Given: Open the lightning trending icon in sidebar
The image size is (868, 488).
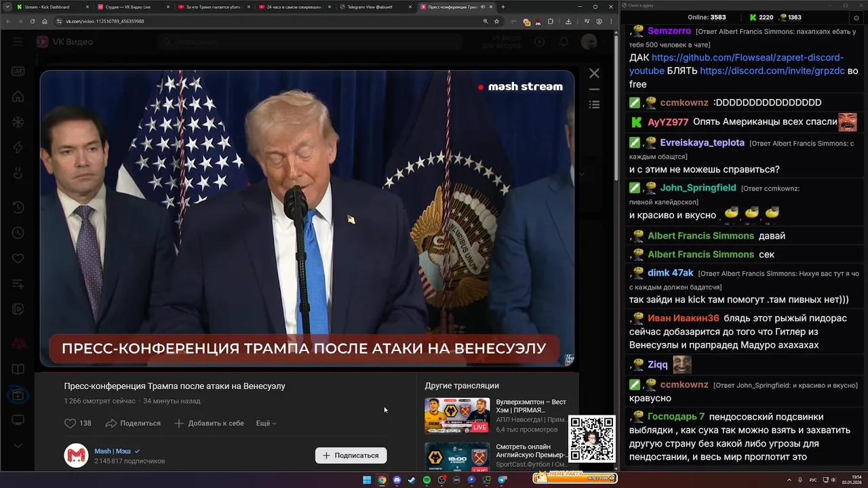Looking at the screenshot, I should point(18,148).
